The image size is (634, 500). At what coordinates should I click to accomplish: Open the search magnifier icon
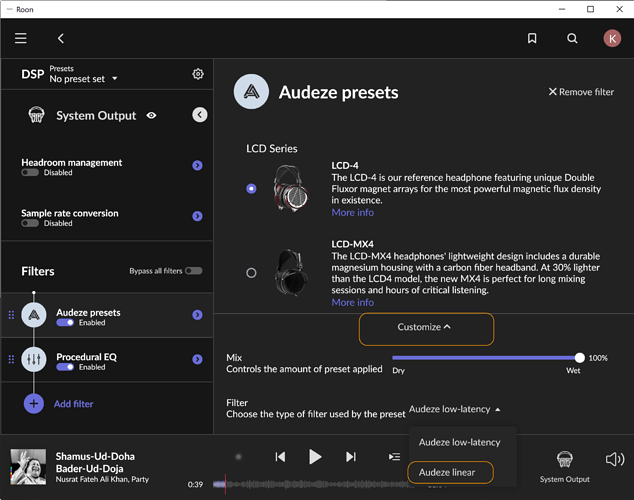pos(572,38)
